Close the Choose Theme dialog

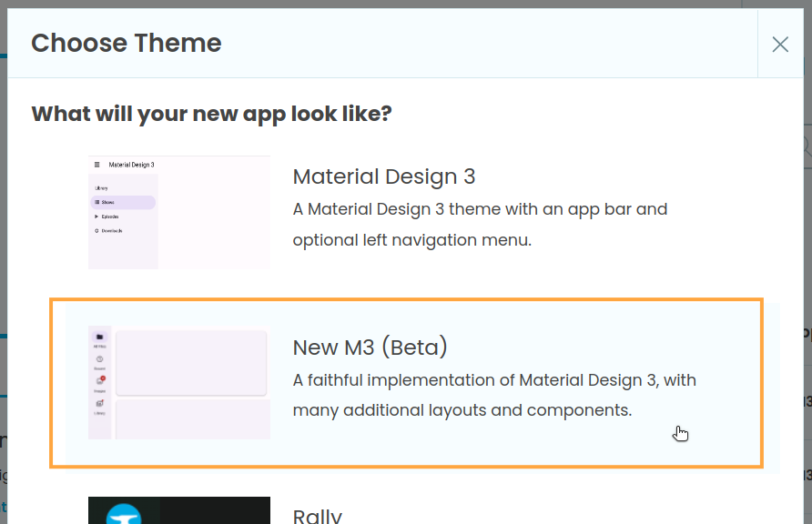[780, 44]
